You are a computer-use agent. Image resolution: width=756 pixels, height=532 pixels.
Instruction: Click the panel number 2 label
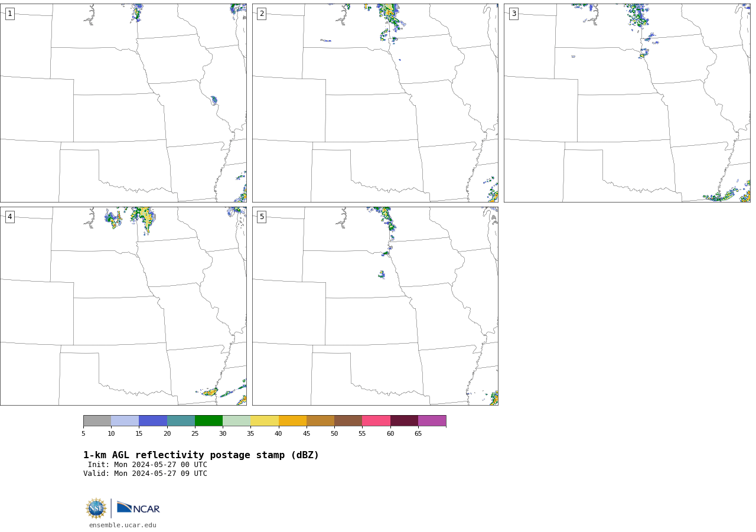pos(262,14)
